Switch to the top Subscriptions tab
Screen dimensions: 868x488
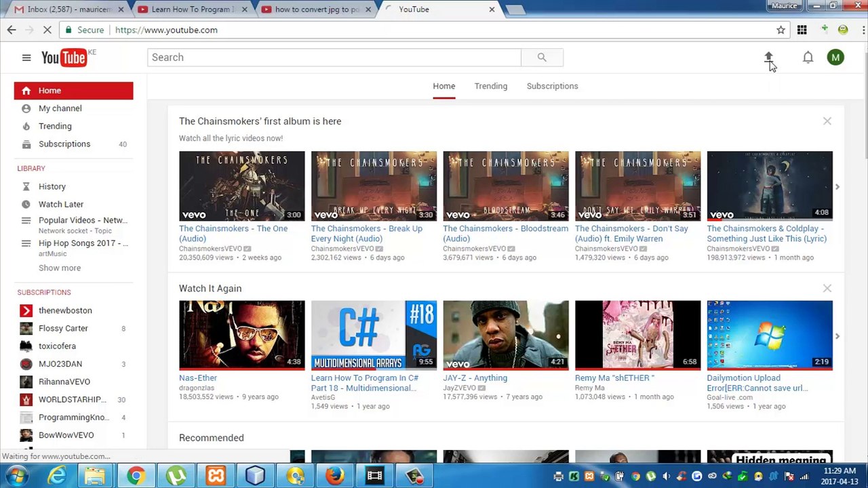(553, 86)
